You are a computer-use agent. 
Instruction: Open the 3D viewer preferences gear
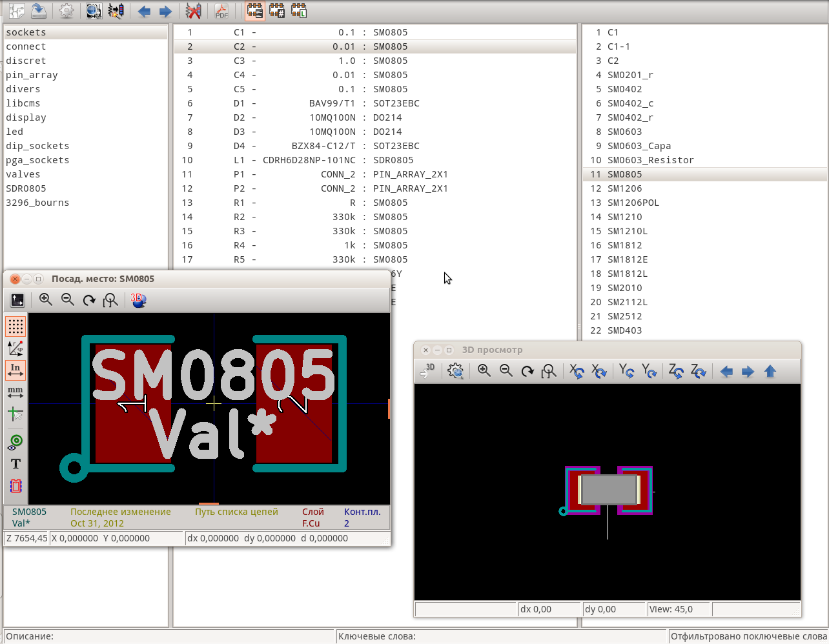coord(455,371)
